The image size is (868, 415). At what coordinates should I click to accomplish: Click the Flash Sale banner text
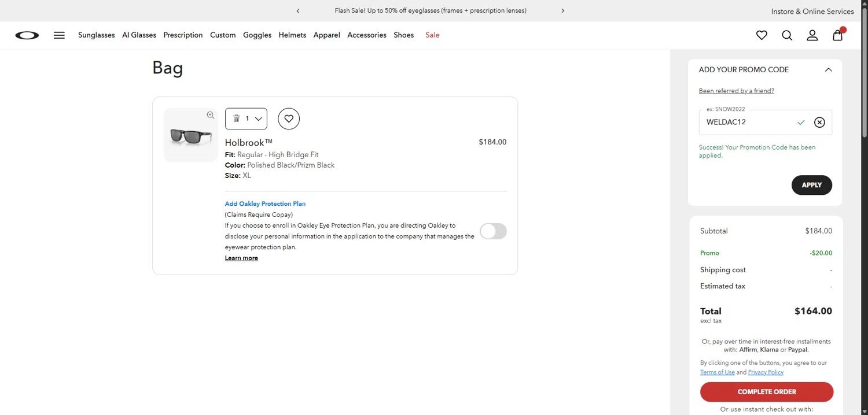(x=431, y=11)
